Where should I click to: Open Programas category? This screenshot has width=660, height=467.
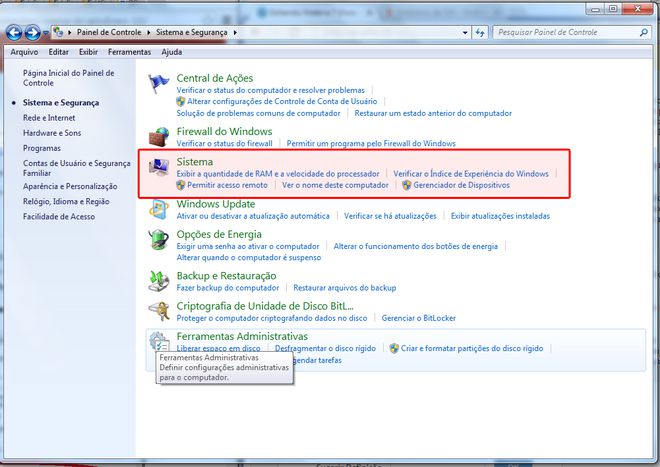point(42,148)
